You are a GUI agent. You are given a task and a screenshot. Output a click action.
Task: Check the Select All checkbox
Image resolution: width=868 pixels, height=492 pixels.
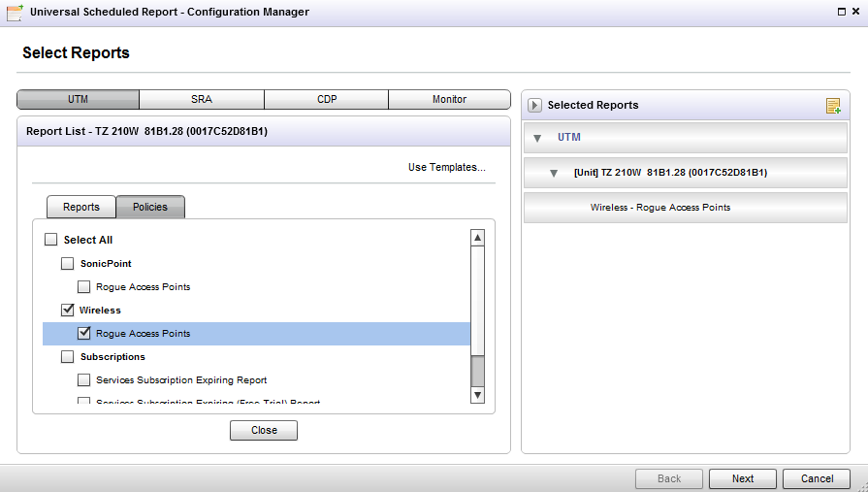pos(51,240)
